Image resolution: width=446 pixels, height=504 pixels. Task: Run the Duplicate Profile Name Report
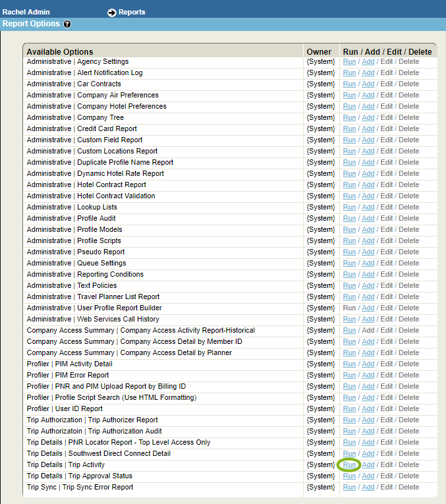(349, 162)
